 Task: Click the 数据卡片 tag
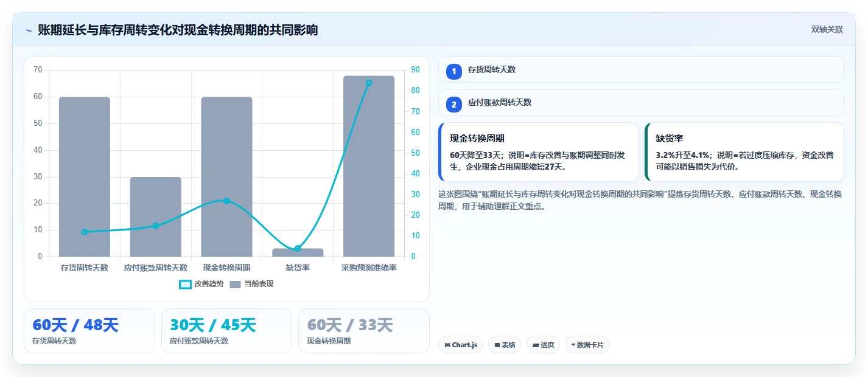587,345
